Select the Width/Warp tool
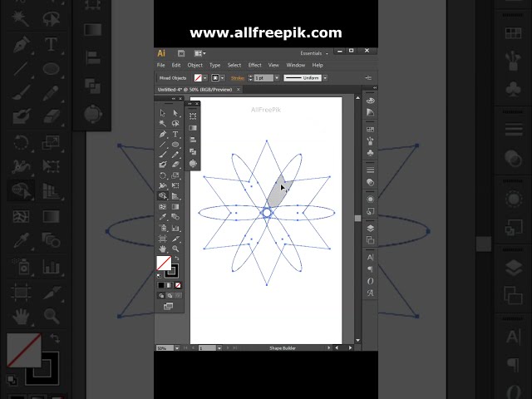Screen dimensions: 532x399 tap(163, 185)
